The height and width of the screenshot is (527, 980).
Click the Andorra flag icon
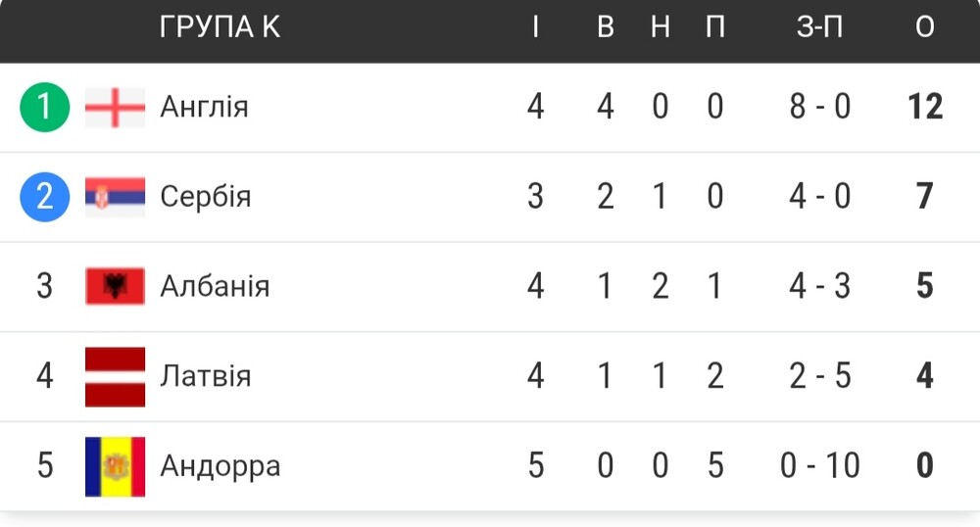[115, 466]
